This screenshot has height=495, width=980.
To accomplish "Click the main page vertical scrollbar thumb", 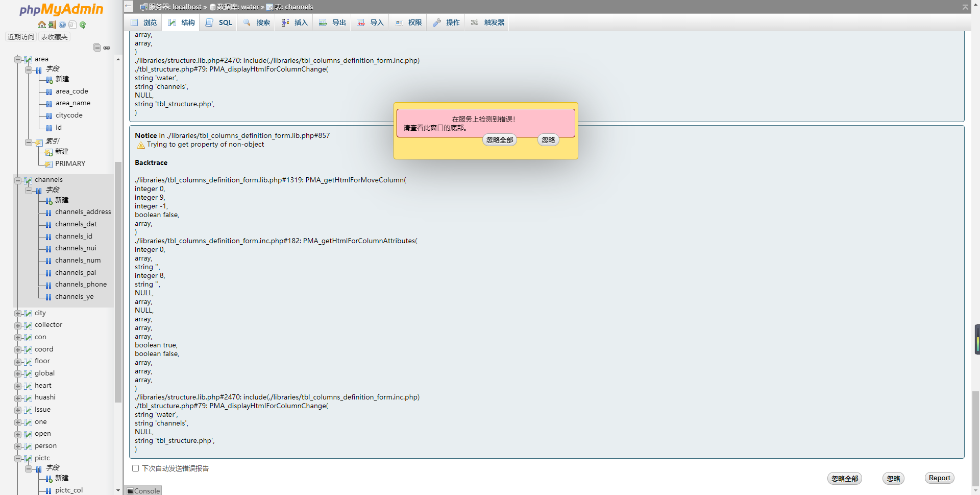I will (975, 438).
